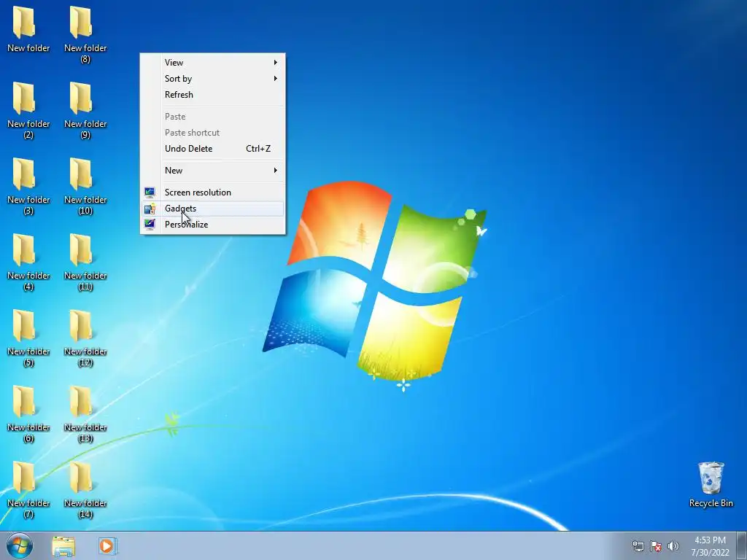Open Windows Explorer from the taskbar
The height and width of the screenshot is (560, 747).
click(63, 546)
